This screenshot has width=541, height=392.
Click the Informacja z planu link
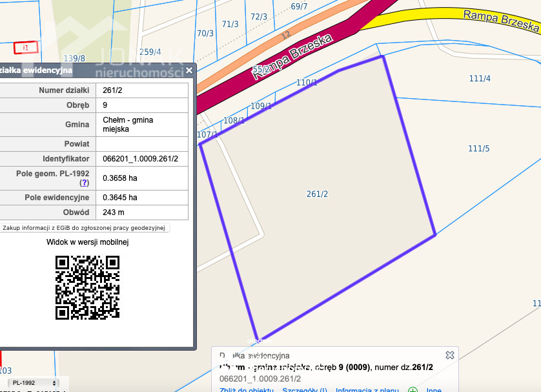coord(367,389)
